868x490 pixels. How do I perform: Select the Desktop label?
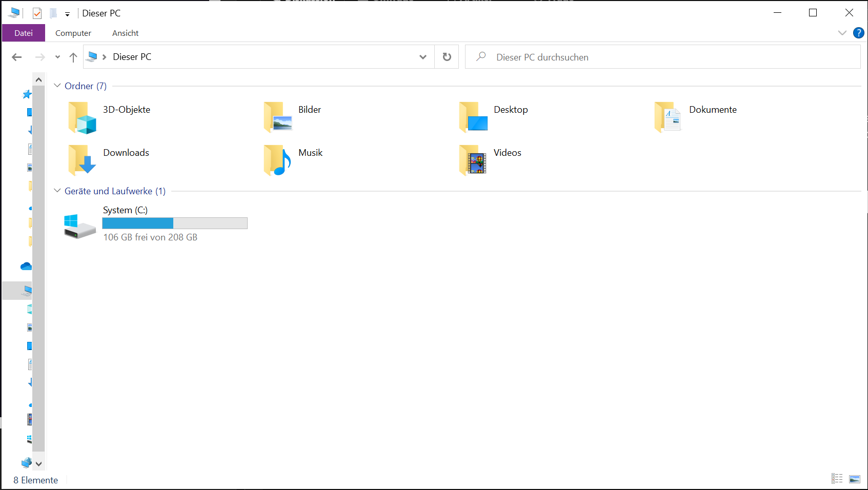click(511, 110)
